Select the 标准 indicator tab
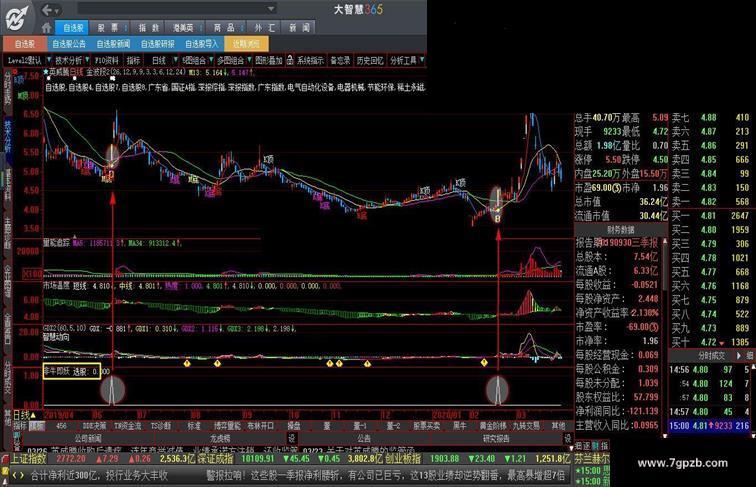The width and height of the screenshot is (756, 487). [193, 426]
